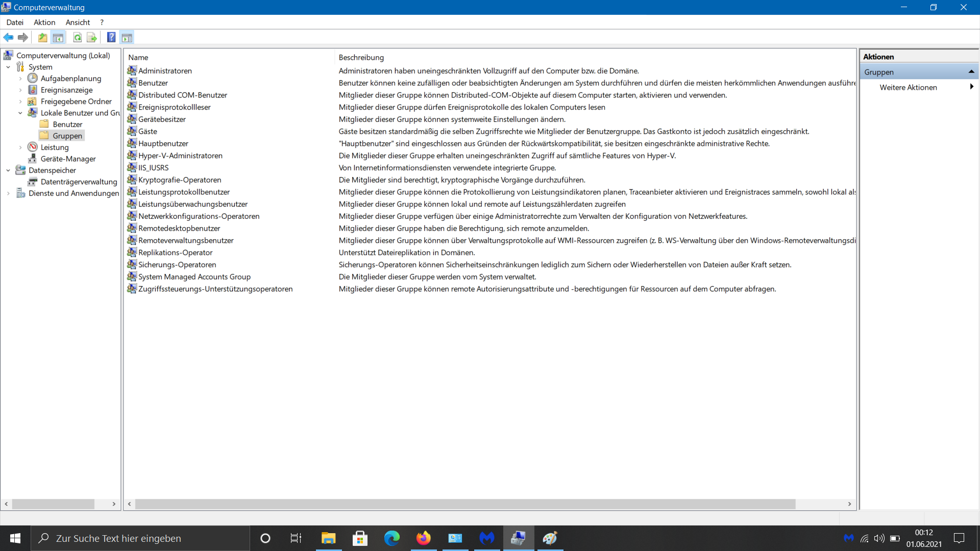Toggle the action pane toolbar button
The height and width of the screenshot is (551, 980).
coord(127,37)
